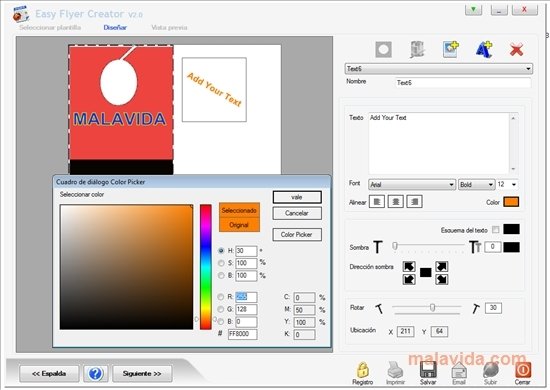
Task: Click the small T no-shadow icon
Action: (x=377, y=247)
